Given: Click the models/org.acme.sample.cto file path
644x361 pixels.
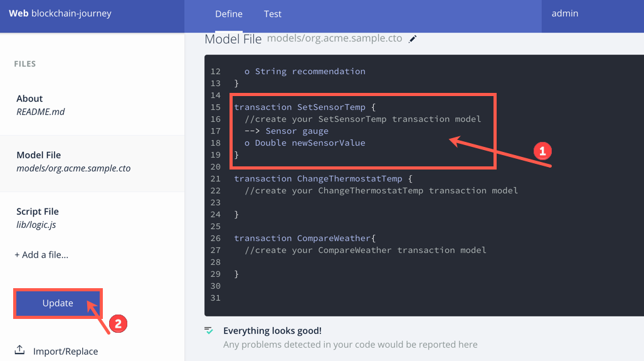Looking at the screenshot, I should coord(334,38).
